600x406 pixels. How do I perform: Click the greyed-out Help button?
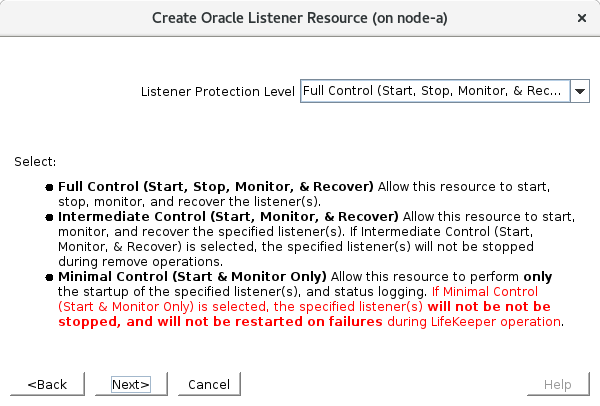pyautogui.click(x=558, y=384)
